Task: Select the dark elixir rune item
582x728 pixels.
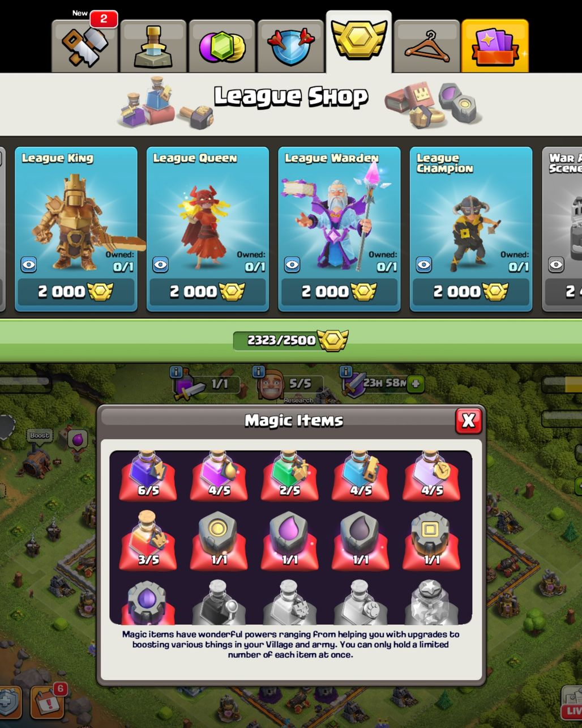Action: point(360,541)
